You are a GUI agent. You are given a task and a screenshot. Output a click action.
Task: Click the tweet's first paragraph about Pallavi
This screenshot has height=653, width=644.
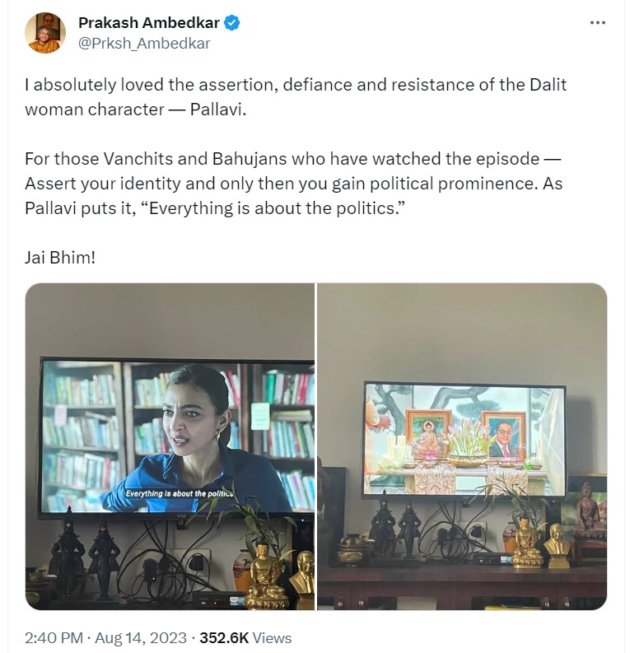[296, 97]
